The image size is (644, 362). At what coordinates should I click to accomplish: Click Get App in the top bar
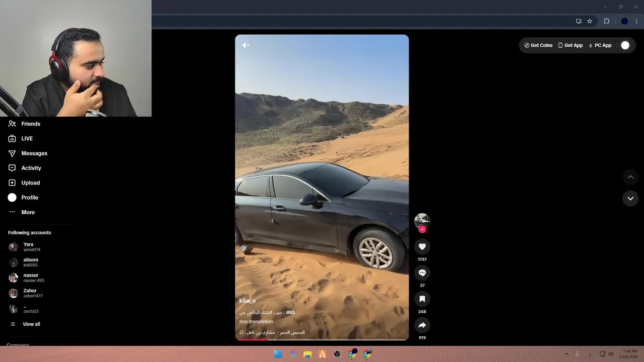click(x=571, y=45)
